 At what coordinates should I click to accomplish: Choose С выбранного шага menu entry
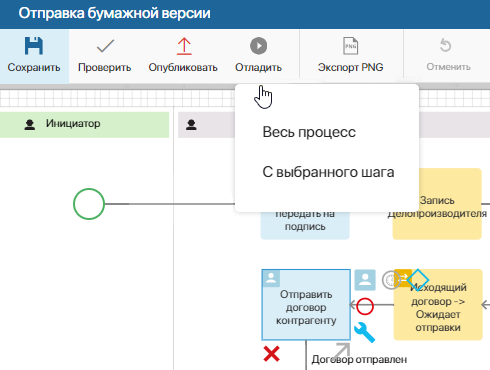(x=328, y=172)
